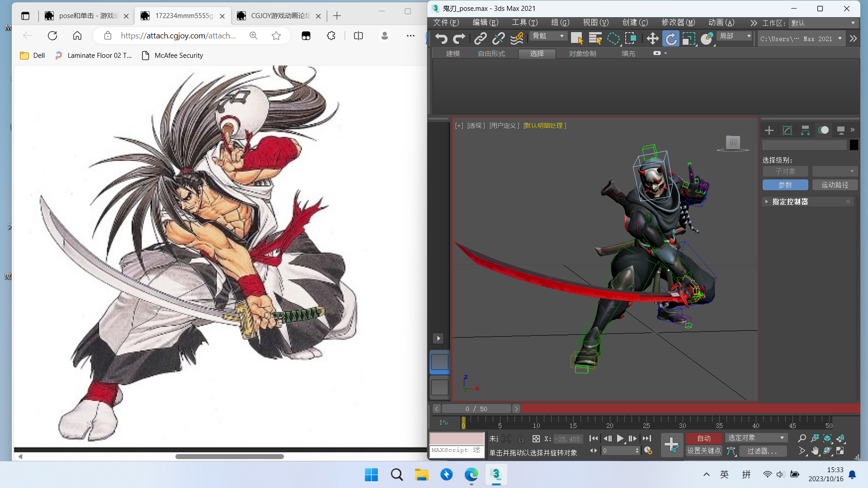Viewport: 868px width, 488px height.
Task: Switch to the 填充 ribbon tab
Action: [628, 54]
